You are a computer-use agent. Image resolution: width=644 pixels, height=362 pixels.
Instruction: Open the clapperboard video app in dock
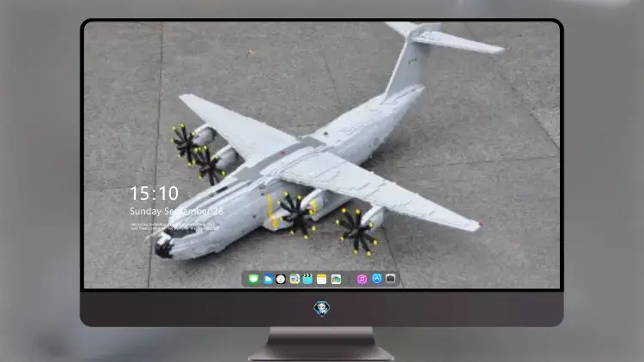pos(307,279)
